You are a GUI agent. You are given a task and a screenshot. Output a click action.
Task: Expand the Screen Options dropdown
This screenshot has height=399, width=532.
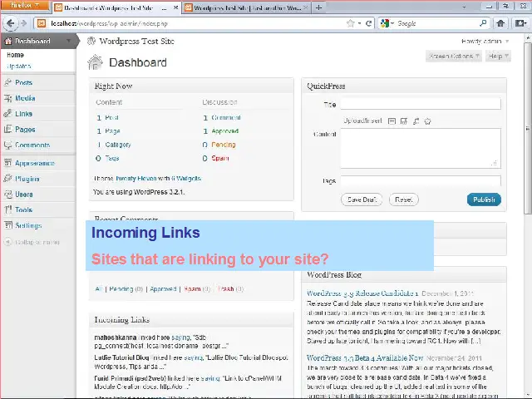453,57
